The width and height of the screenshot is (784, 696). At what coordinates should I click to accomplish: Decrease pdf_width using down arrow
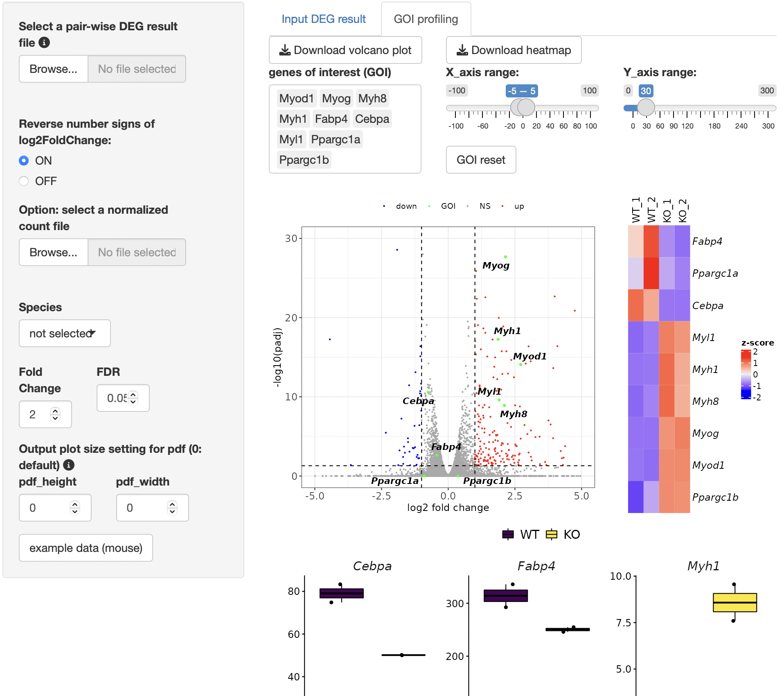[x=172, y=511]
